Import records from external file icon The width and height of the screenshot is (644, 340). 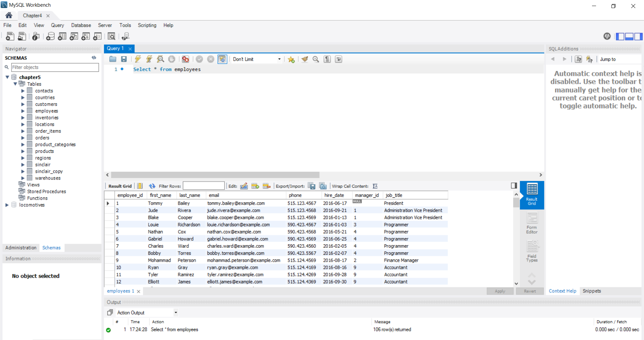(x=323, y=186)
